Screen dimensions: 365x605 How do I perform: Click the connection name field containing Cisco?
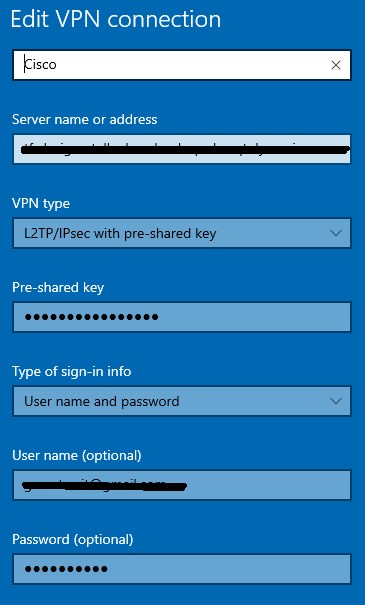[x=182, y=65]
